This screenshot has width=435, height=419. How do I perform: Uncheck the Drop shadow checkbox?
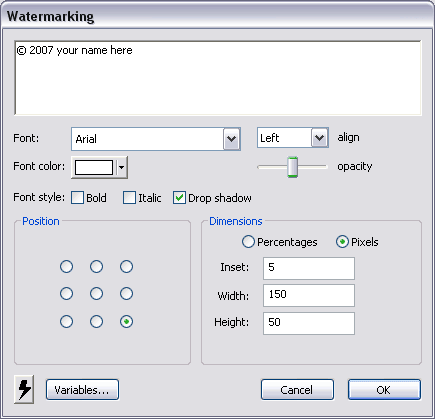[x=179, y=198]
